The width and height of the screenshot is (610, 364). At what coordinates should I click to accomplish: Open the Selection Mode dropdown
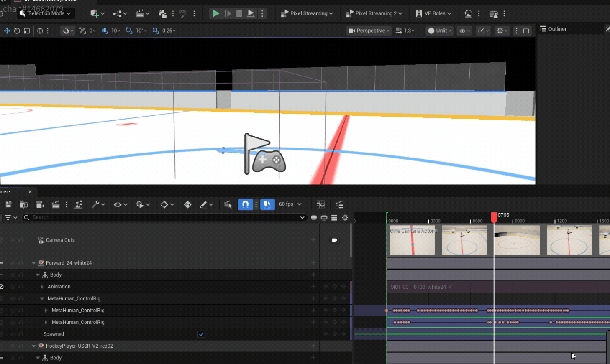[46, 13]
